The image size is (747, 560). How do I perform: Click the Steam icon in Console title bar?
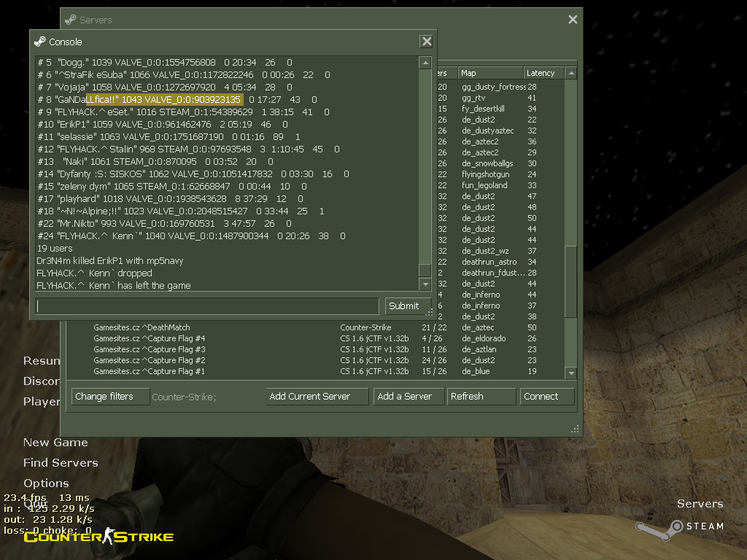pos(40,42)
